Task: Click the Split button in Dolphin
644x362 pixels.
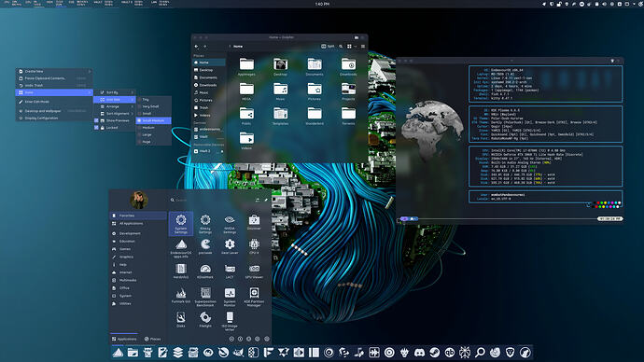Action: [x=328, y=47]
